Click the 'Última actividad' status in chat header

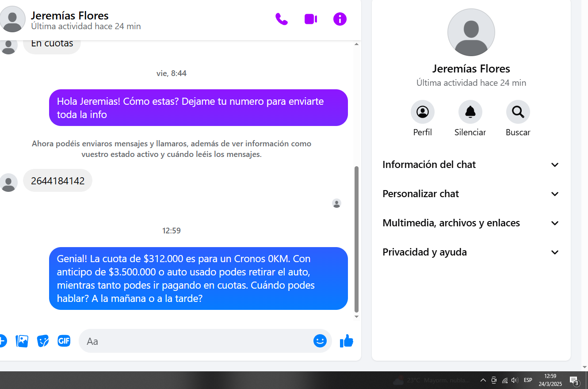86,27
